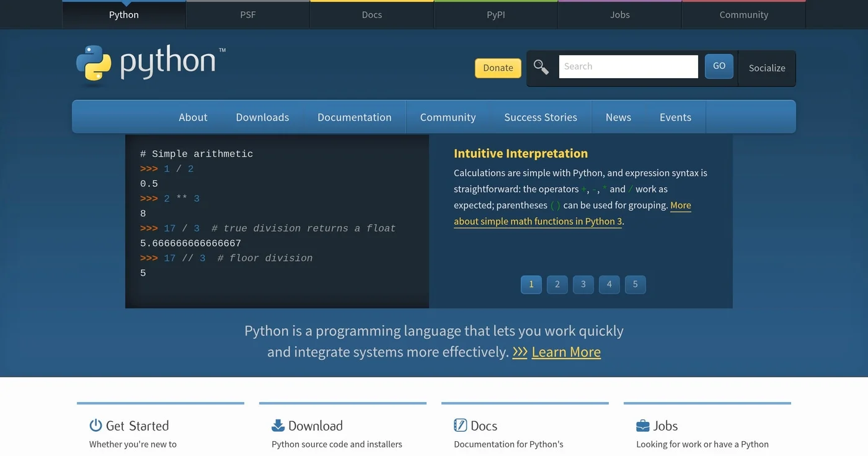
Task: Click the magnifying glass search icon
Action: [x=541, y=67]
